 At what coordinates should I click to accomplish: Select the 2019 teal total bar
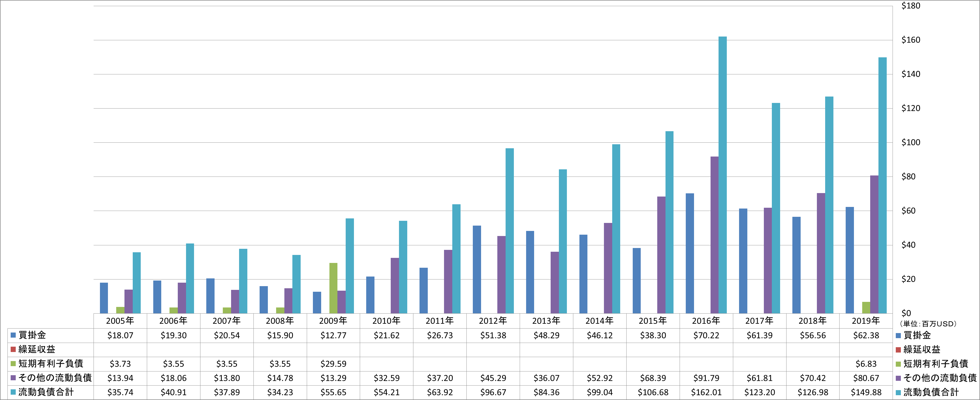coord(882,185)
